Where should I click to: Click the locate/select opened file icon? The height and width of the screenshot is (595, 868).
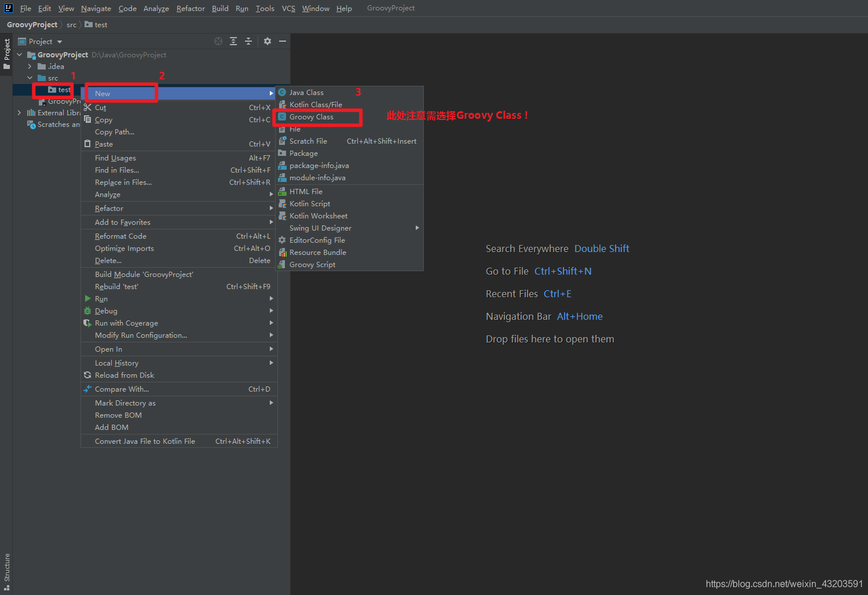tap(218, 41)
